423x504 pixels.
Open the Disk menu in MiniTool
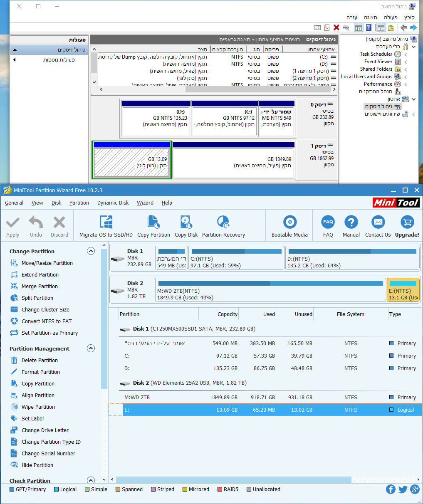57,203
